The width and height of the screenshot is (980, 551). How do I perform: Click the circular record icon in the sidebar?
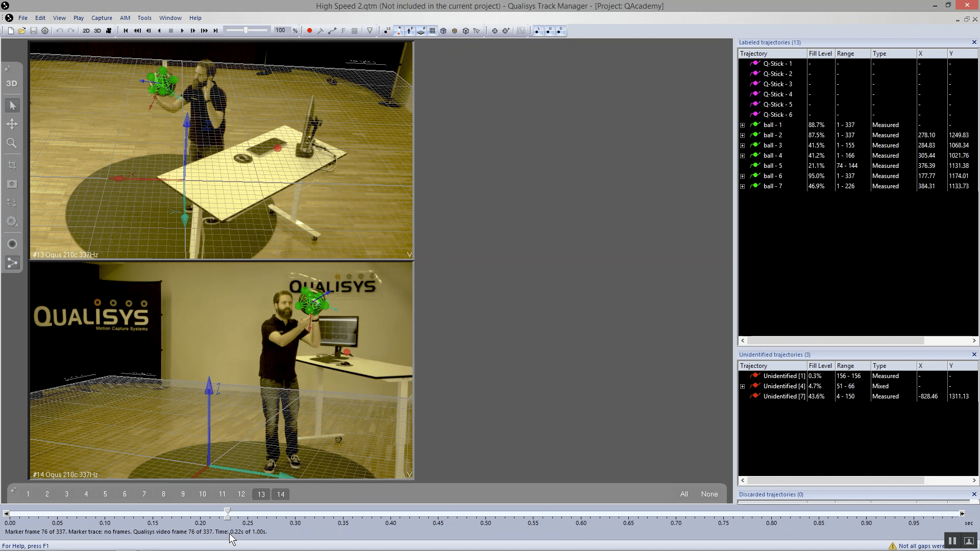pyautogui.click(x=12, y=244)
